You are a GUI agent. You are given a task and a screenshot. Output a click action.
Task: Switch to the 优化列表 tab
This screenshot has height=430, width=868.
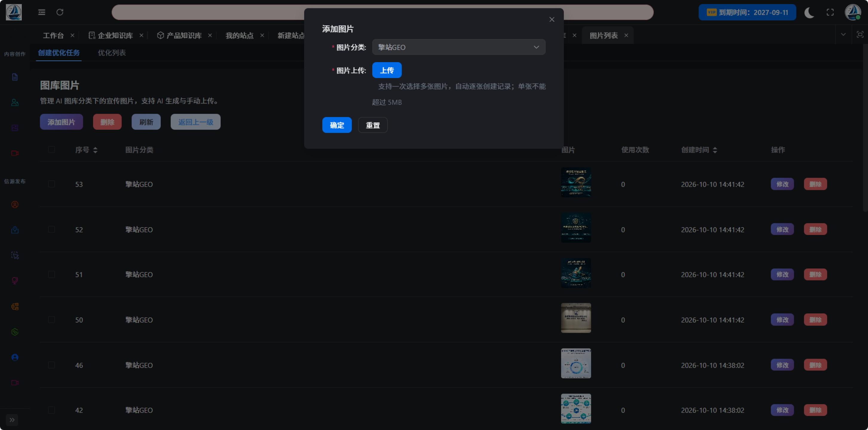point(111,53)
